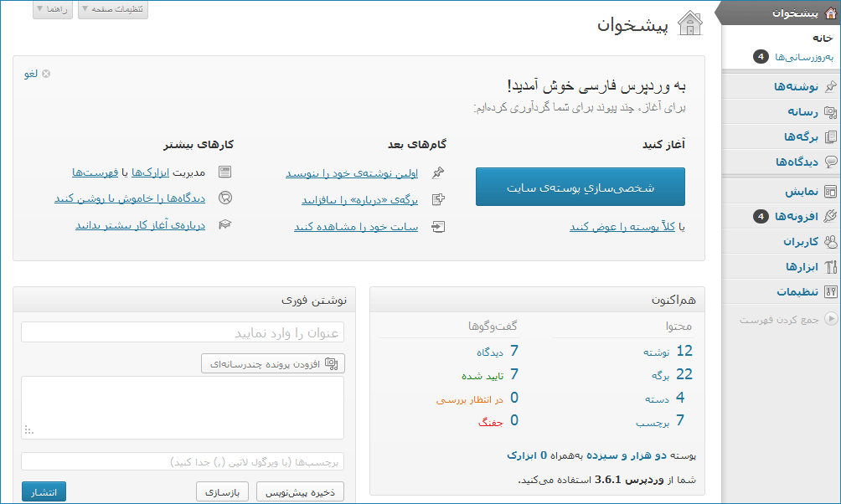Click the دو هزار و سیزده theme link
Image resolution: width=841 pixels, height=504 pixels.
(x=627, y=455)
